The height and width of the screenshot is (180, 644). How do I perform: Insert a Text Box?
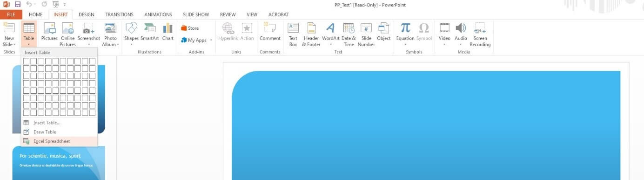293,35
